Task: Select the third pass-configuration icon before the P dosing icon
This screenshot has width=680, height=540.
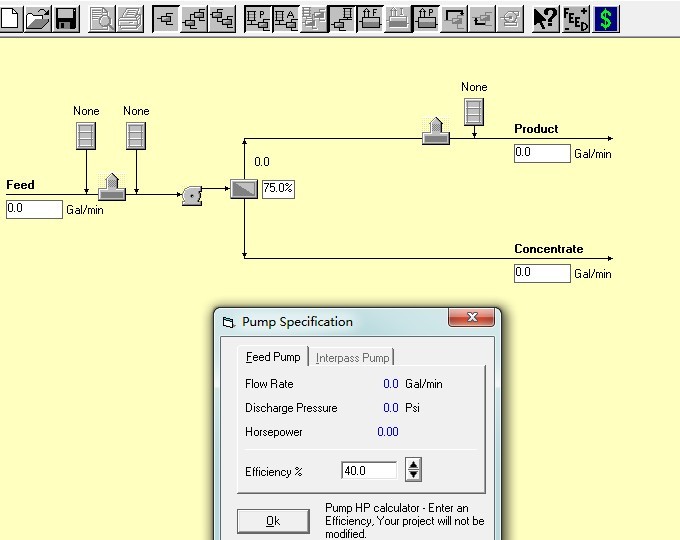Action: coord(222,19)
